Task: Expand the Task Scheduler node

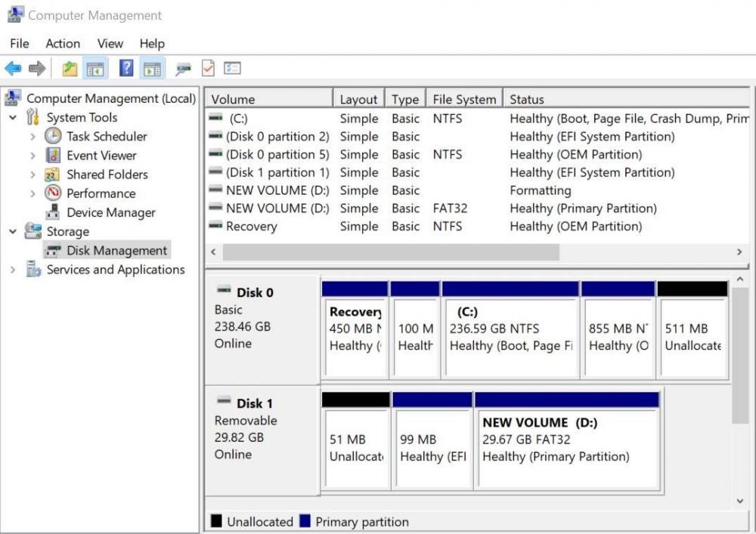Action: (33, 136)
